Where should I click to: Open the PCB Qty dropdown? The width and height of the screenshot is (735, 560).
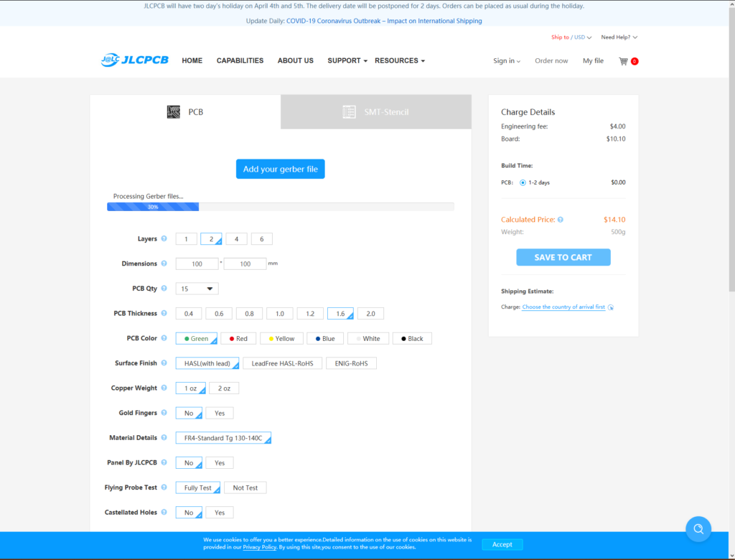click(x=197, y=289)
